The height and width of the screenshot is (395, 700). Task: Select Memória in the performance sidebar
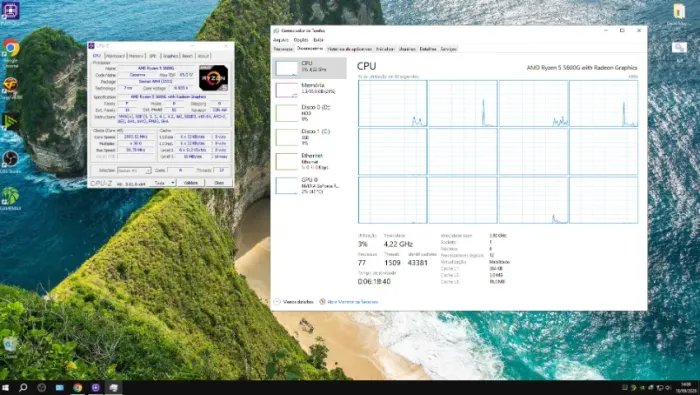click(309, 89)
